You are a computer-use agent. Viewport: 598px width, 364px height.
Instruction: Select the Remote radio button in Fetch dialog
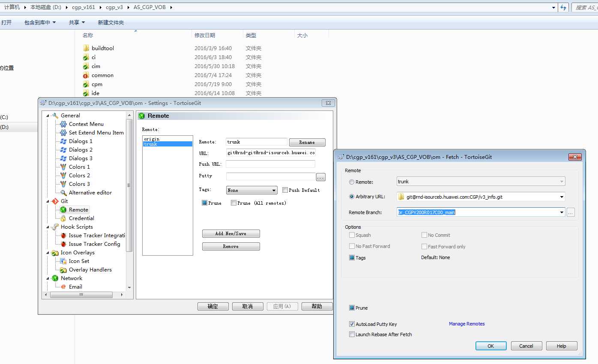[x=352, y=182]
